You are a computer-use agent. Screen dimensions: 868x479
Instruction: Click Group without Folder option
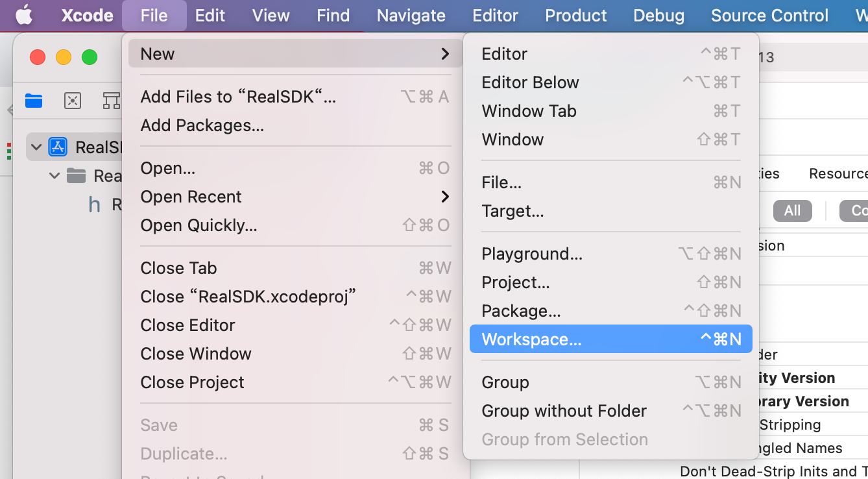point(564,411)
